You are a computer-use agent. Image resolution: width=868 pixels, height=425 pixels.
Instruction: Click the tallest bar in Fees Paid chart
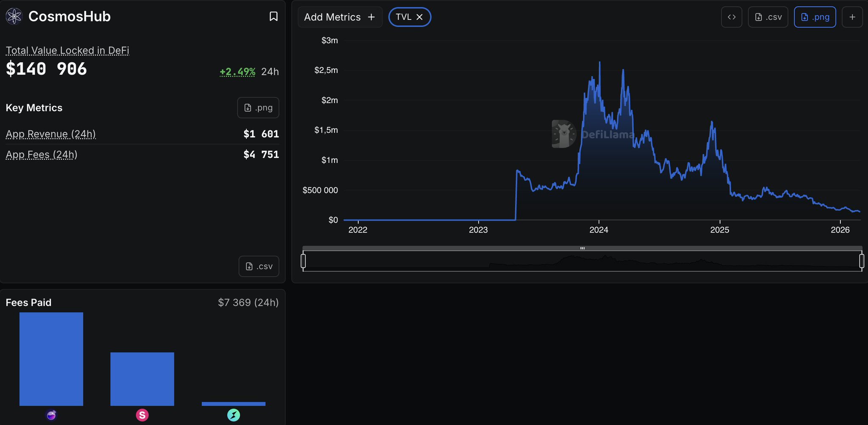(51, 359)
